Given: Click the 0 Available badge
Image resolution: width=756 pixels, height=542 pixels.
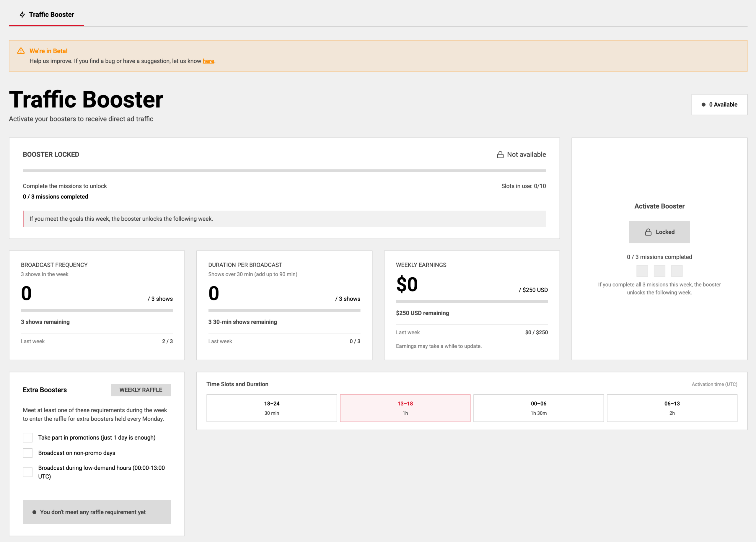Looking at the screenshot, I should (x=719, y=105).
